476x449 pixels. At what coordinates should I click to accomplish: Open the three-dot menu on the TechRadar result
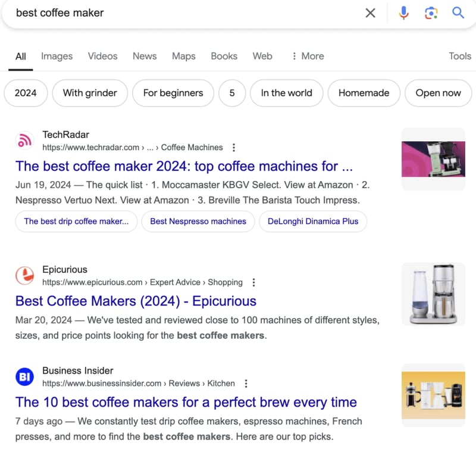[x=234, y=147]
